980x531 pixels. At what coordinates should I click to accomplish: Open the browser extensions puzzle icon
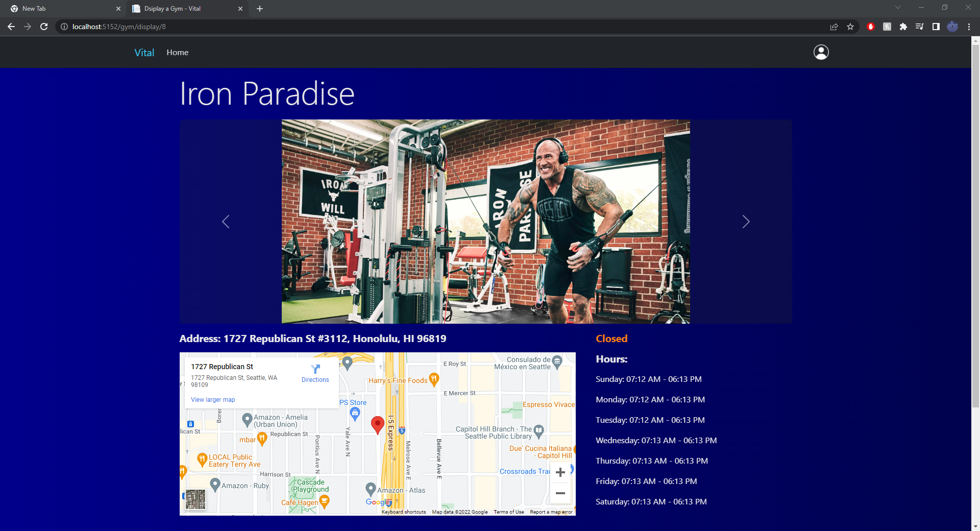pos(903,27)
